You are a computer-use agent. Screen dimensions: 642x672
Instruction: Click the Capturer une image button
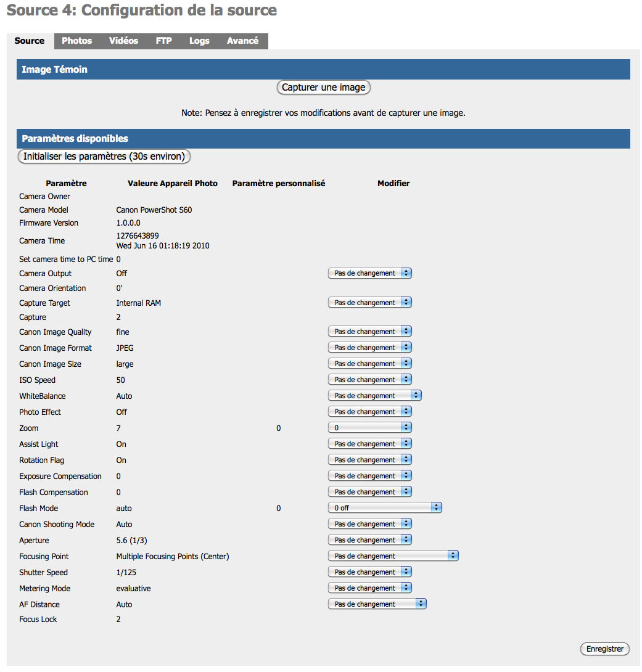pyautogui.click(x=323, y=88)
